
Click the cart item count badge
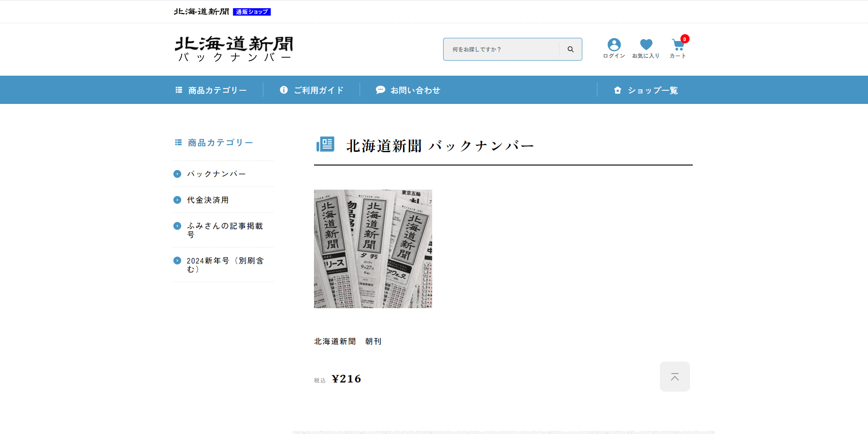685,39
